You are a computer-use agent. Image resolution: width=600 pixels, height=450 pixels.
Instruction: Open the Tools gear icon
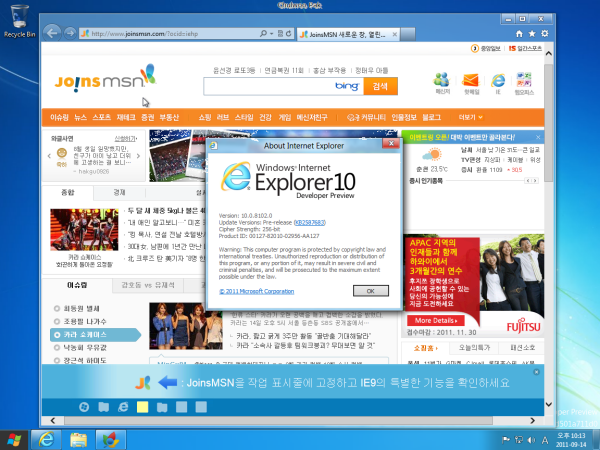pos(545,34)
